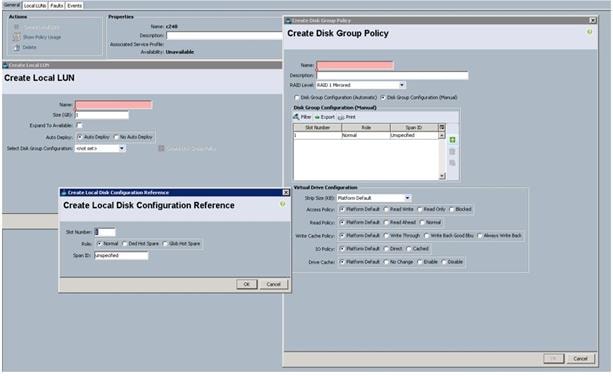Select Always Write Back option

coord(479,236)
